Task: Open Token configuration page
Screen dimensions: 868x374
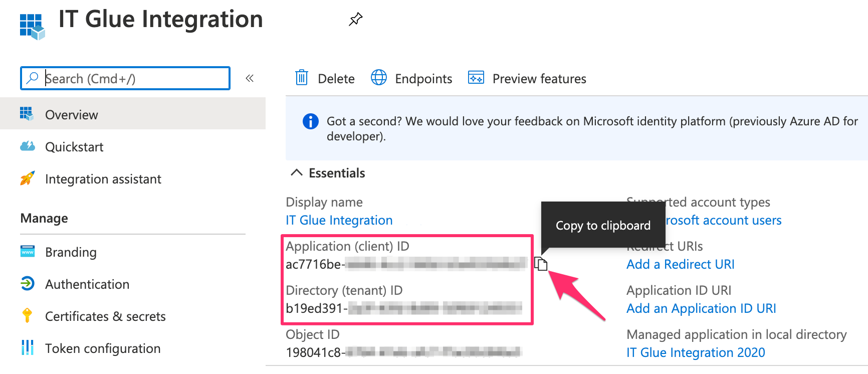Action: point(103,348)
